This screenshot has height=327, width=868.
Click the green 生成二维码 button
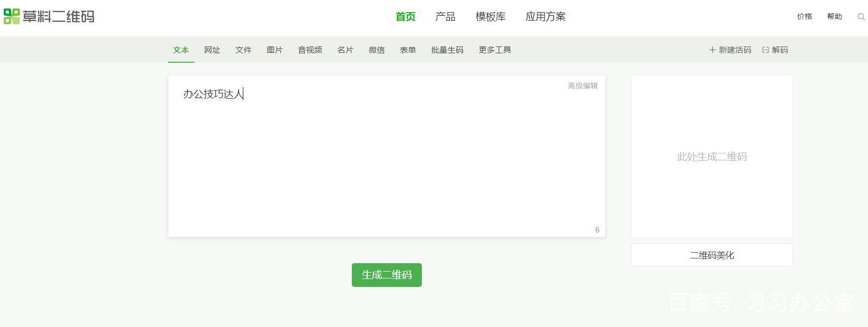(387, 275)
